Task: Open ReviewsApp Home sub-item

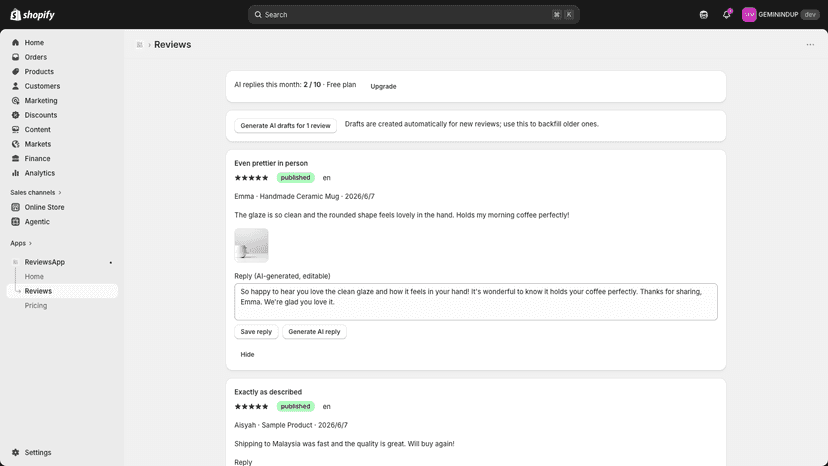Action: point(34,276)
